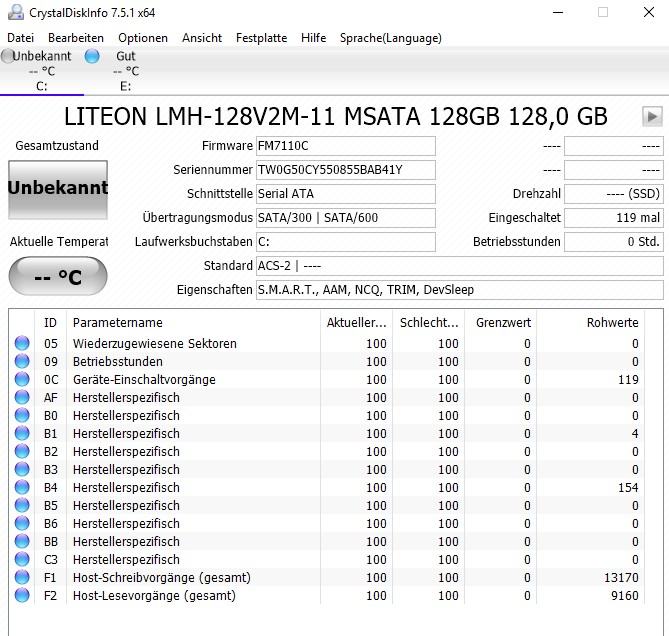Click raw value 154 in row B4
669x636 pixels.
point(628,488)
